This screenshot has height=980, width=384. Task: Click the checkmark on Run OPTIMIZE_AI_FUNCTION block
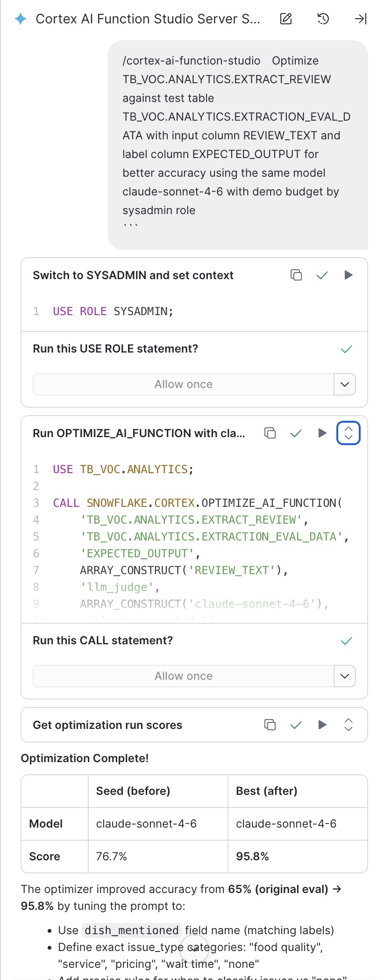point(296,433)
